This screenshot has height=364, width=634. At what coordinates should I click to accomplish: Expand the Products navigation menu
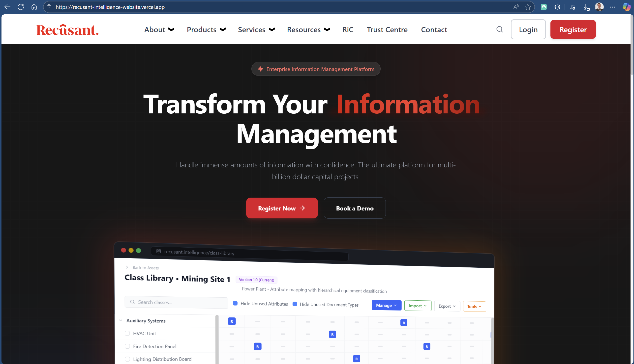[206, 29]
